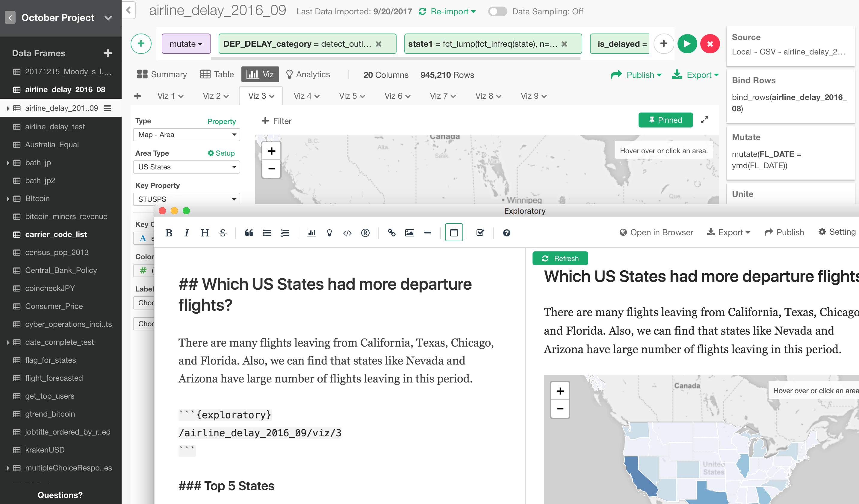859x504 pixels.
Task: Insert heading with the H icon
Action: point(205,233)
